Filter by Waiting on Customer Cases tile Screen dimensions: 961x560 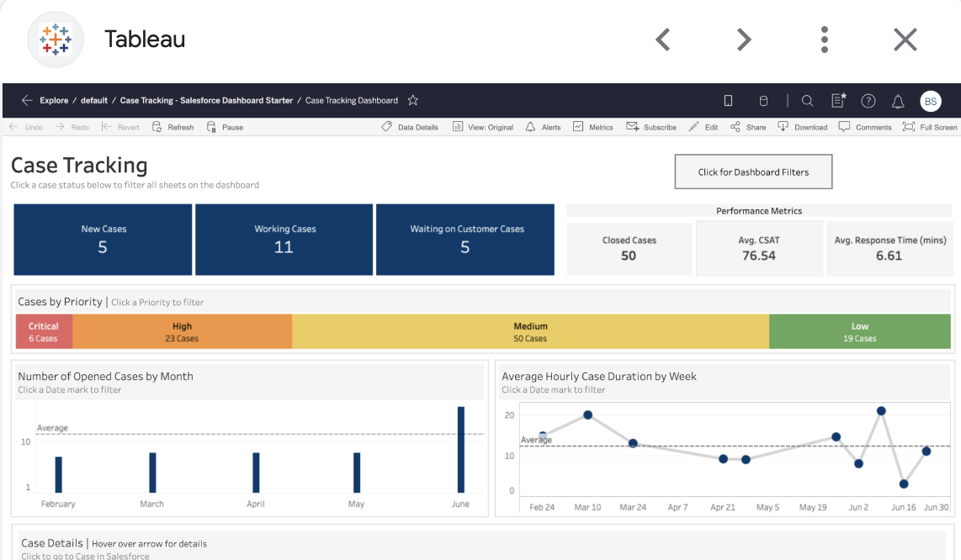(x=465, y=240)
